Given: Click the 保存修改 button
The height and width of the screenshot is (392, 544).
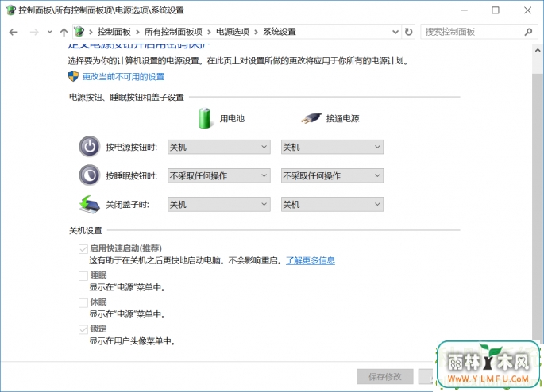Looking at the screenshot, I should click(x=385, y=376).
